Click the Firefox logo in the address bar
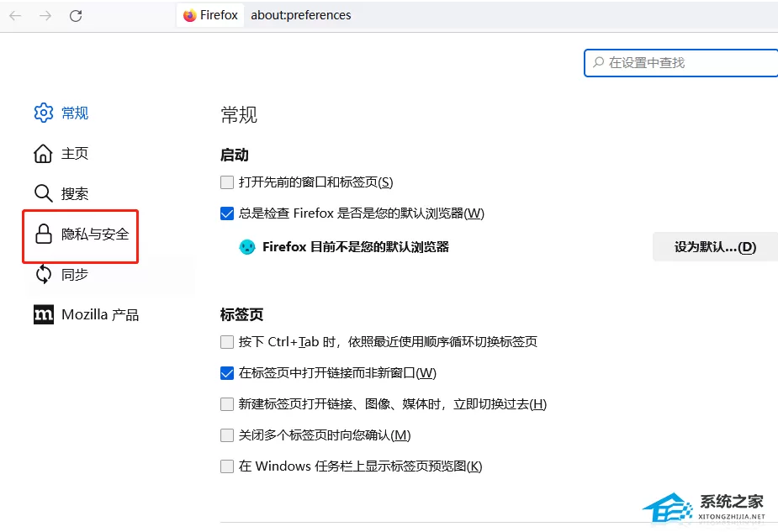This screenshot has height=532, width=778. click(x=189, y=16)
